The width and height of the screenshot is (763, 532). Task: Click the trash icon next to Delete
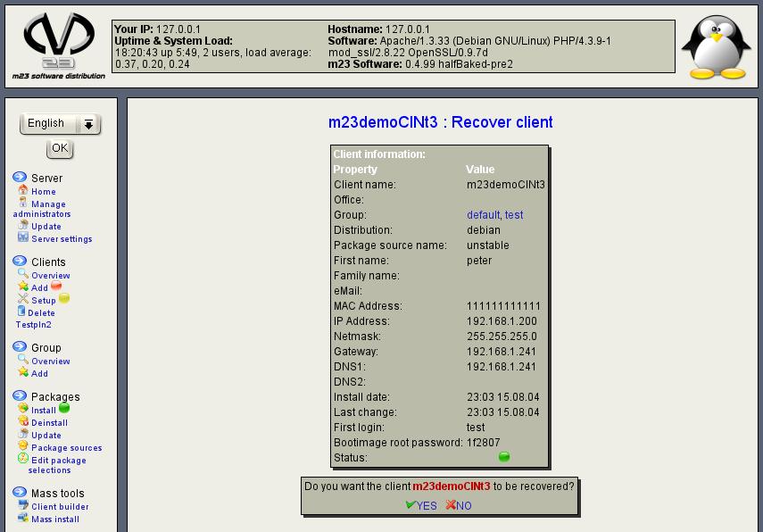pyautogui.click(x=21, y=312)
